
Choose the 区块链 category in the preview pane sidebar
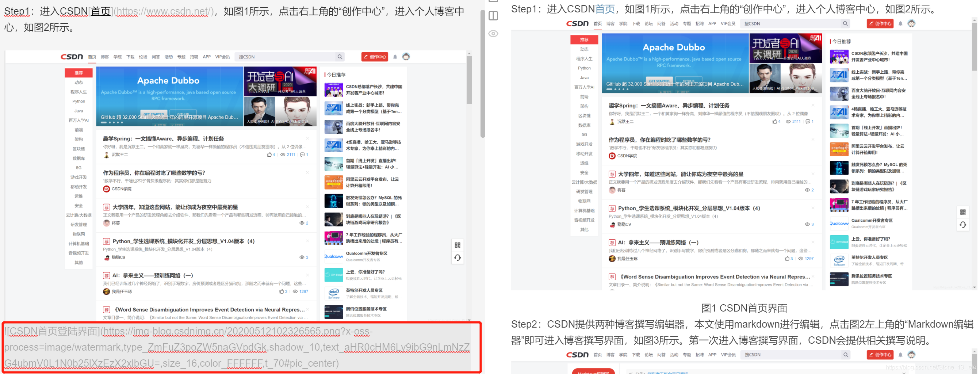tap(584, 116)
